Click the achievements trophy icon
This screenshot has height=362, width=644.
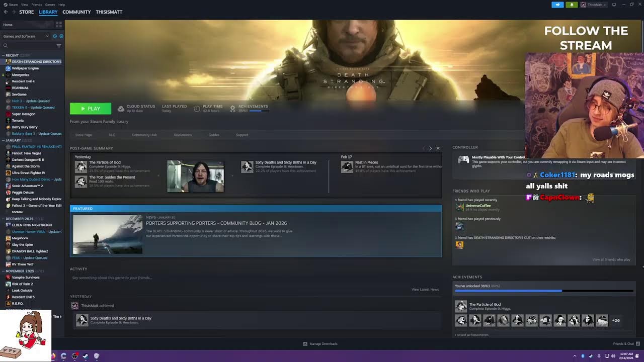[x=232, y=109]
